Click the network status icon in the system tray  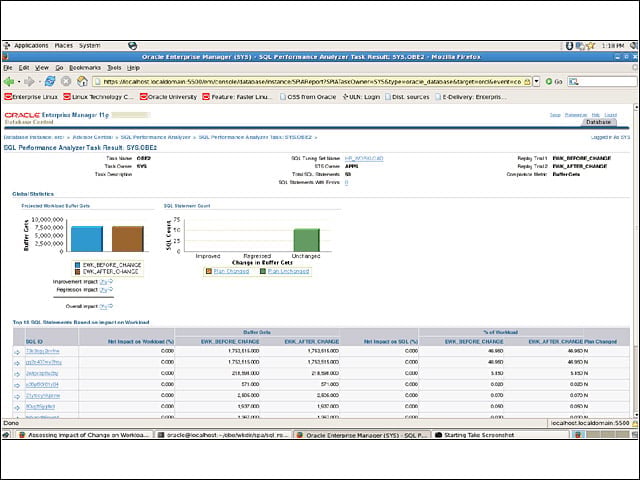click(x=580, y=46)
